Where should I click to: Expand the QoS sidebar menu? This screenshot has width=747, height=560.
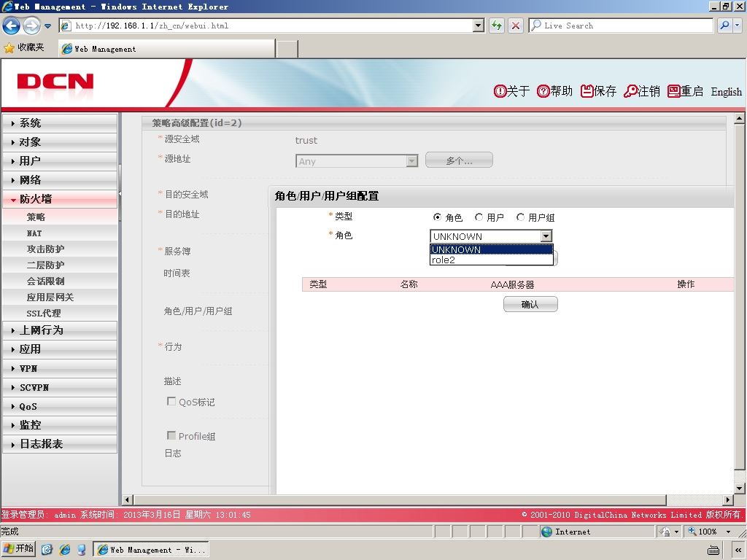pyautogui.click(x=60, y=406)
